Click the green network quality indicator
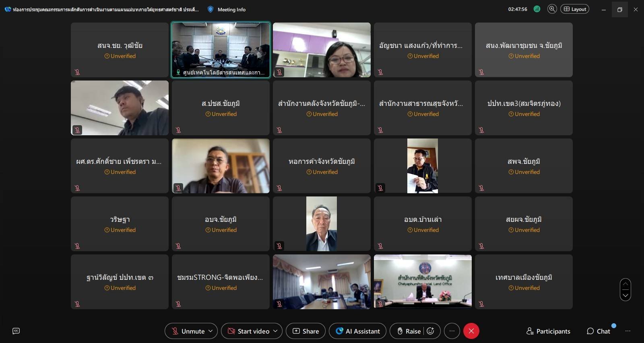Viewport: 644px width, 343px height. pos(537,9)
